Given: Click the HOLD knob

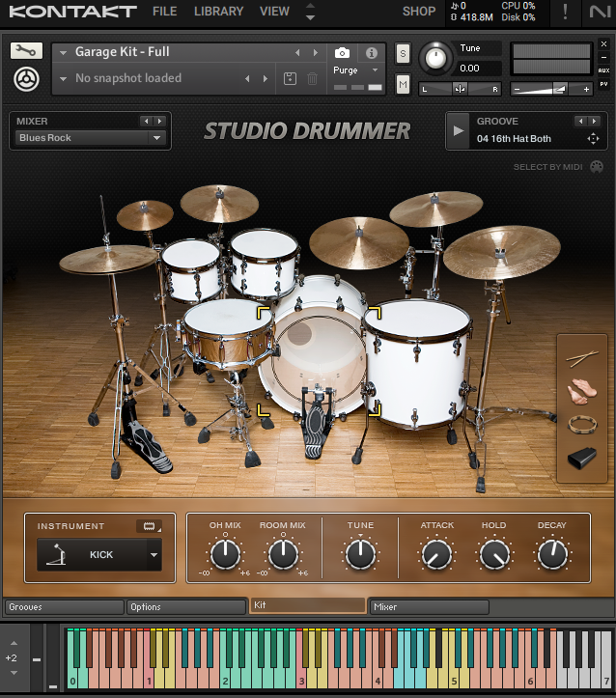Looking at the screenshot, I should [494, 555].
